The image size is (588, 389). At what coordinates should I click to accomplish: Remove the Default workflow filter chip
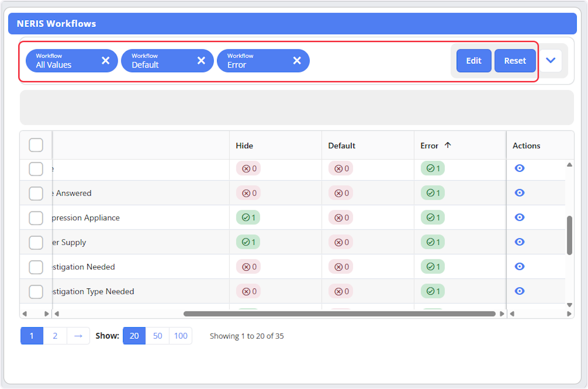(x=201, y=60)
